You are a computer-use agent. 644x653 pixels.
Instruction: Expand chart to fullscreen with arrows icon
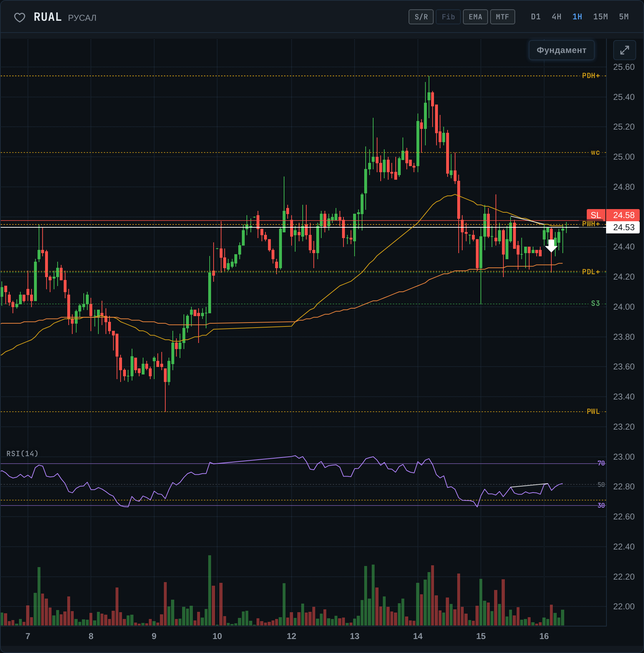coord(624,50)
